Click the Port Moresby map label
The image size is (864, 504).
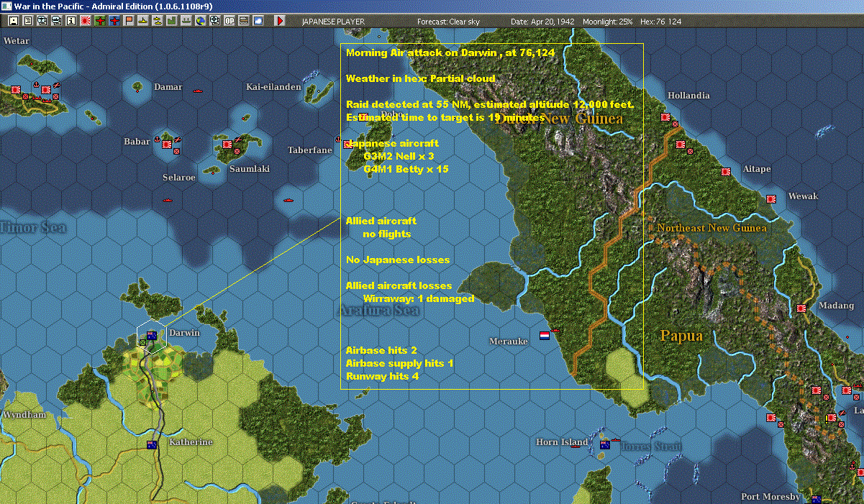tap(770, 497)
